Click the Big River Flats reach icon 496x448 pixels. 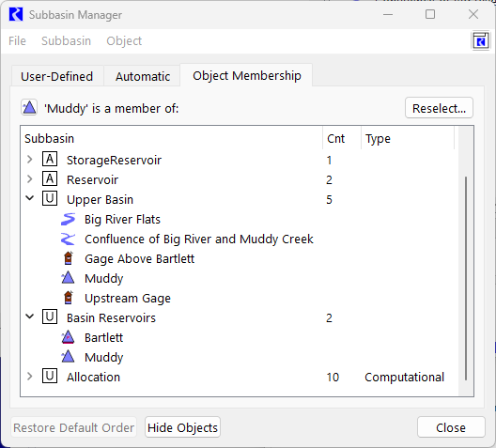[68, 219]
